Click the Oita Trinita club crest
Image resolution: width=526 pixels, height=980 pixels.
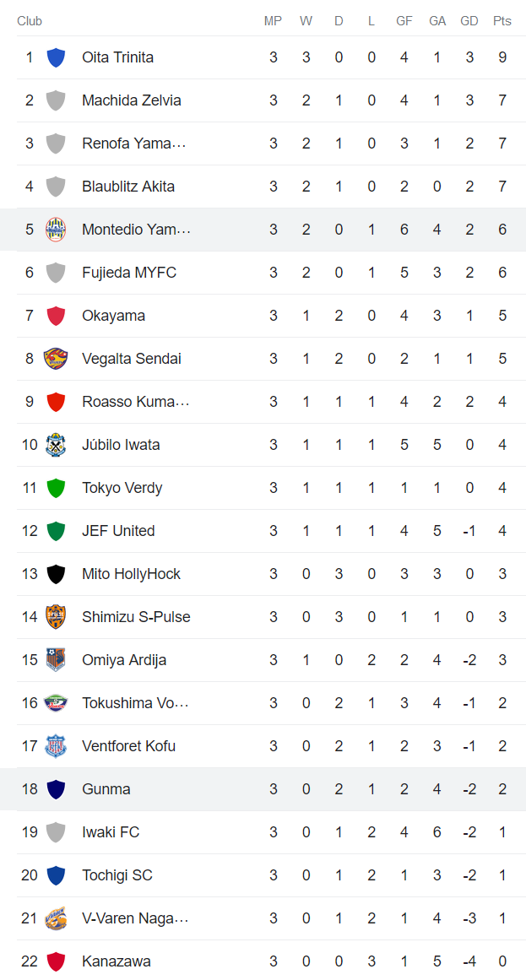tap(56, 57)
